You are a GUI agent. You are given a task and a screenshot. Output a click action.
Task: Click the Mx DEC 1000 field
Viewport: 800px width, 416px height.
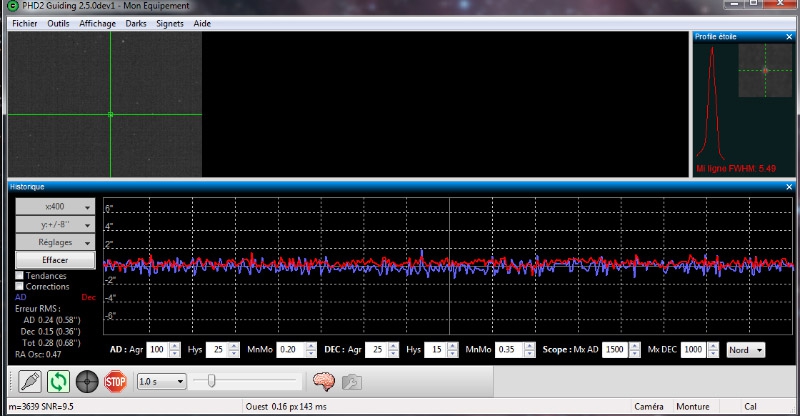(694, 350)
